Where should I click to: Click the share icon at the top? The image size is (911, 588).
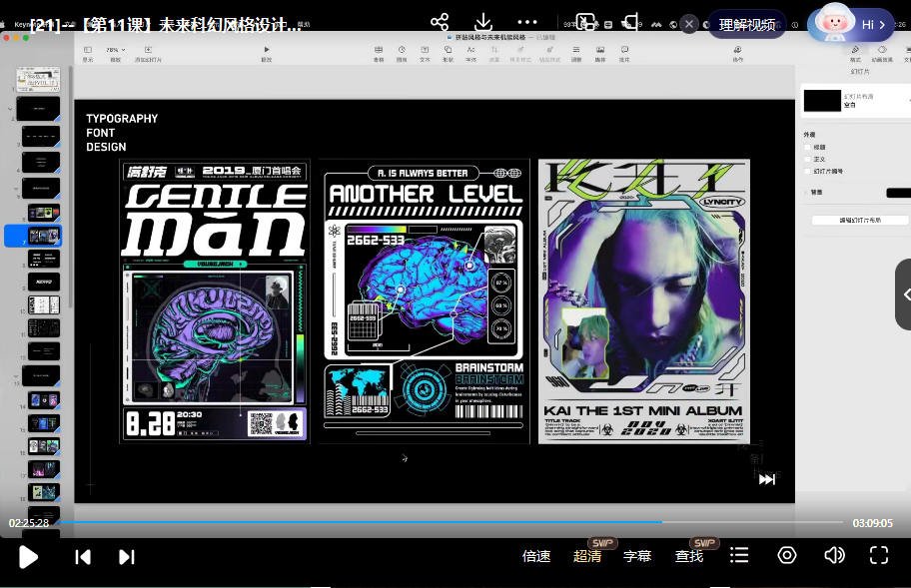(x=440, y=22)
